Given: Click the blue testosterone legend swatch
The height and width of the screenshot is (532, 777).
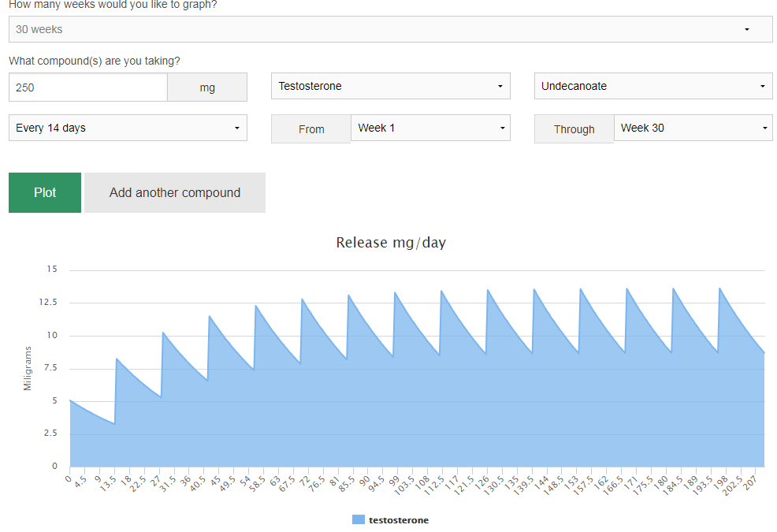Looking at the screenshot, I should [x=359, y=520].
